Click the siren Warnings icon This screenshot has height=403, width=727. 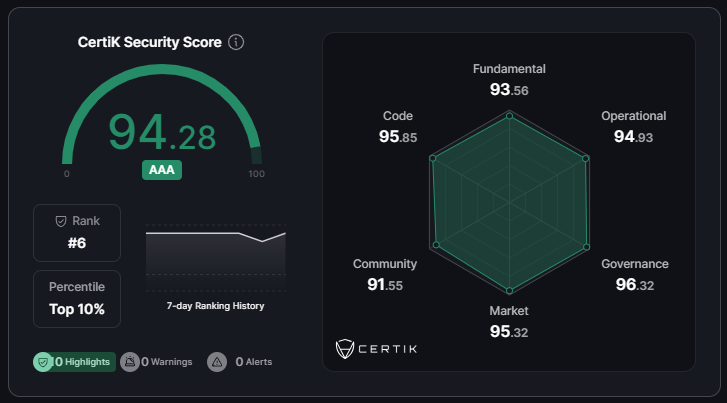coord(130,362)
